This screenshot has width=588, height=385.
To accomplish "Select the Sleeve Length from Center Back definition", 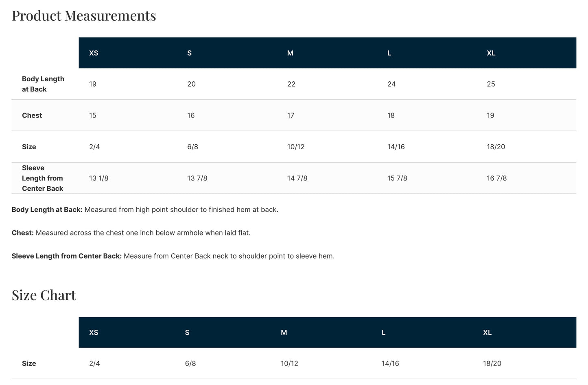I will tap(173, 256).
